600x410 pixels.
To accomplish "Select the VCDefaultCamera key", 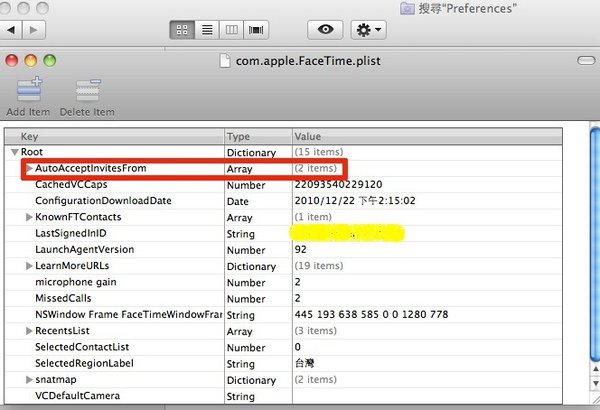I will point(78,396).
